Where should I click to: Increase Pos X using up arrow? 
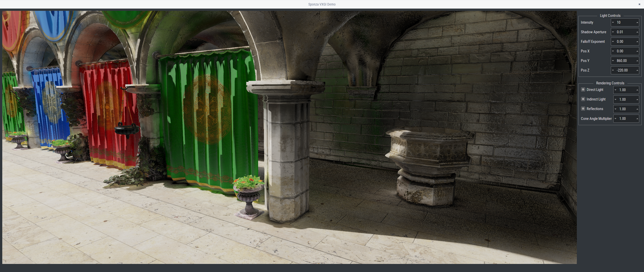point(637,51)
